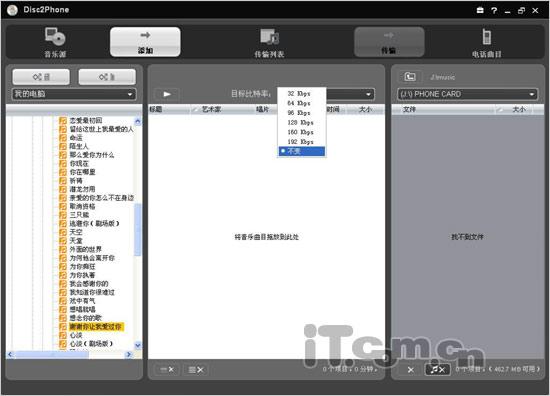Click the 添加 add button
Image resolution: width=550 pixels, height=396 pixels.
pyautogui.click(x=145, y=42)
